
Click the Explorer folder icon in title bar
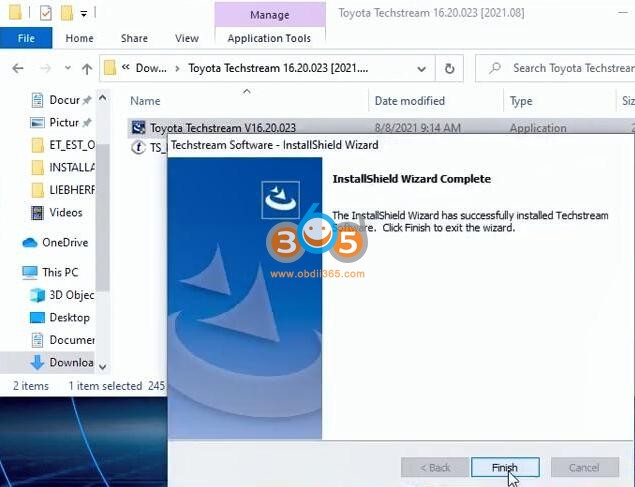point(15,13)
